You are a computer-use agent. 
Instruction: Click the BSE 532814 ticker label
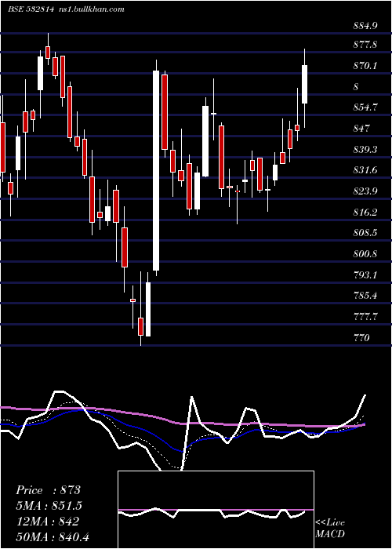pyautogui.click(x=31, y=9)
